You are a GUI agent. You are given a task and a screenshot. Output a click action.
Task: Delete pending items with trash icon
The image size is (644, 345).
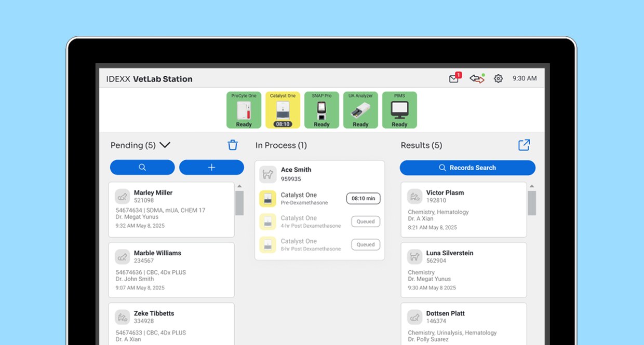[x=233, y=145]
